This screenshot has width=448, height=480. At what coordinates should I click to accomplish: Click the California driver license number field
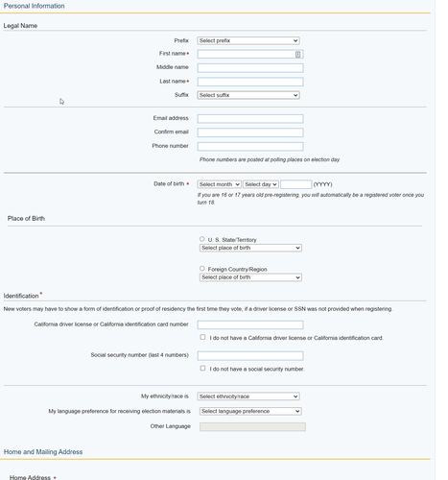[x=250, y=324]
